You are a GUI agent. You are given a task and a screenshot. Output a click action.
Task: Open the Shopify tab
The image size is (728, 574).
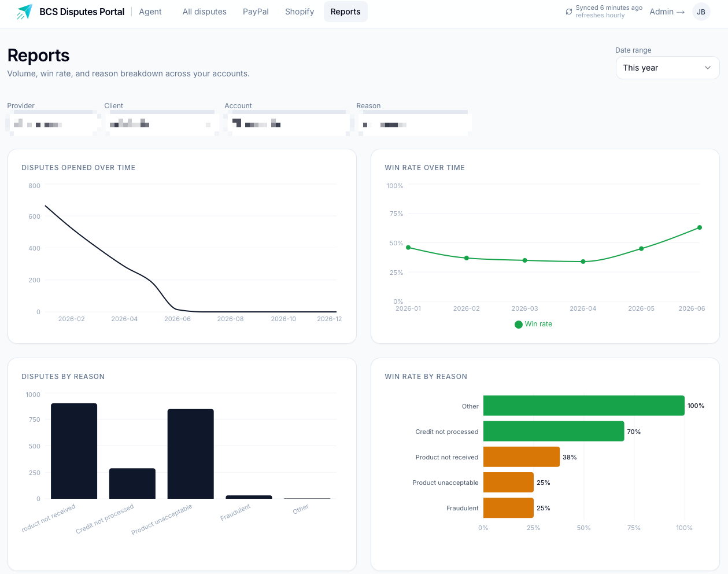click(300, 12)
